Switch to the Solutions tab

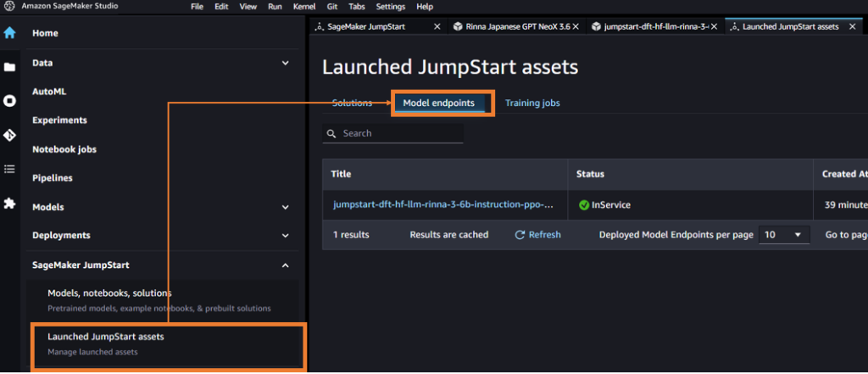pos(352,103)
